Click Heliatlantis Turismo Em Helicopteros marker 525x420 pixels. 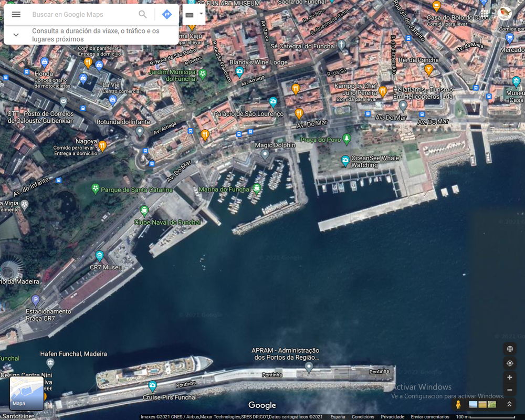(403, 106)
